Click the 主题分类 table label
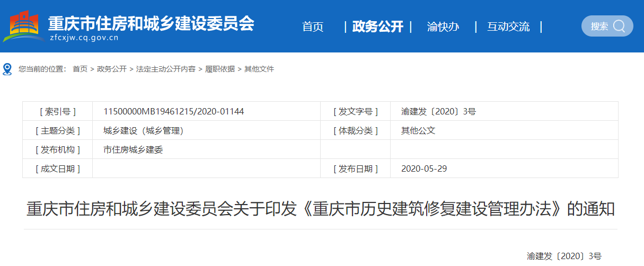Image resolution: width=644 pixels, height=266 pixels. pos(58,130)
